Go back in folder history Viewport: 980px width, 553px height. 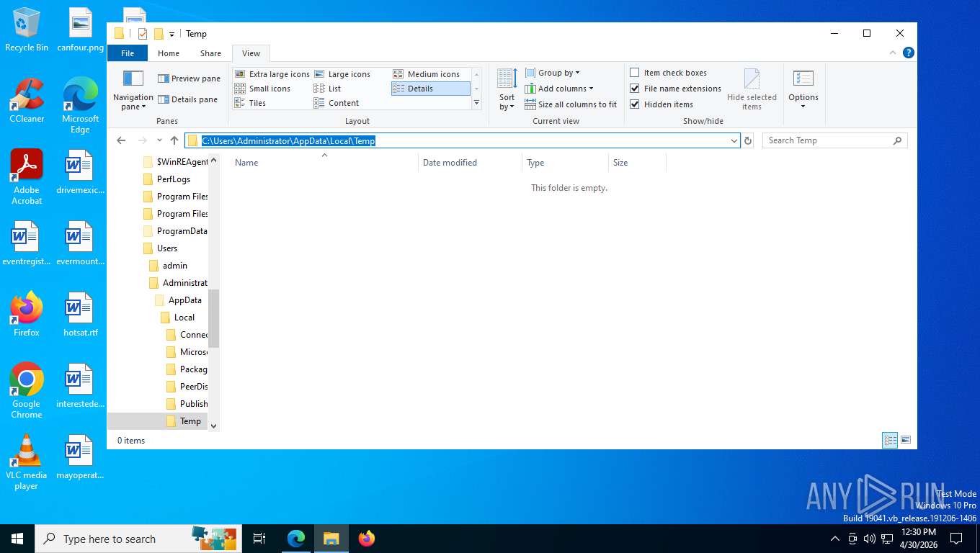(121, 141)
